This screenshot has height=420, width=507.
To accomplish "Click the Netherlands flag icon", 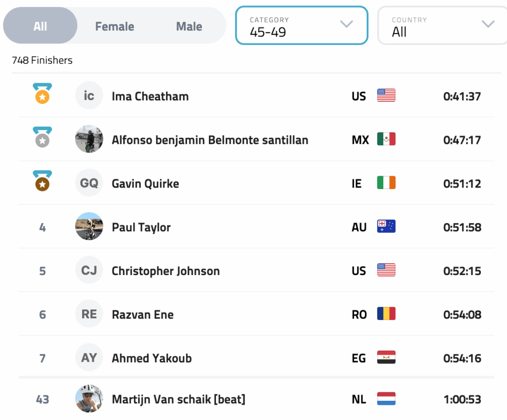I will (x=386, y=399).
